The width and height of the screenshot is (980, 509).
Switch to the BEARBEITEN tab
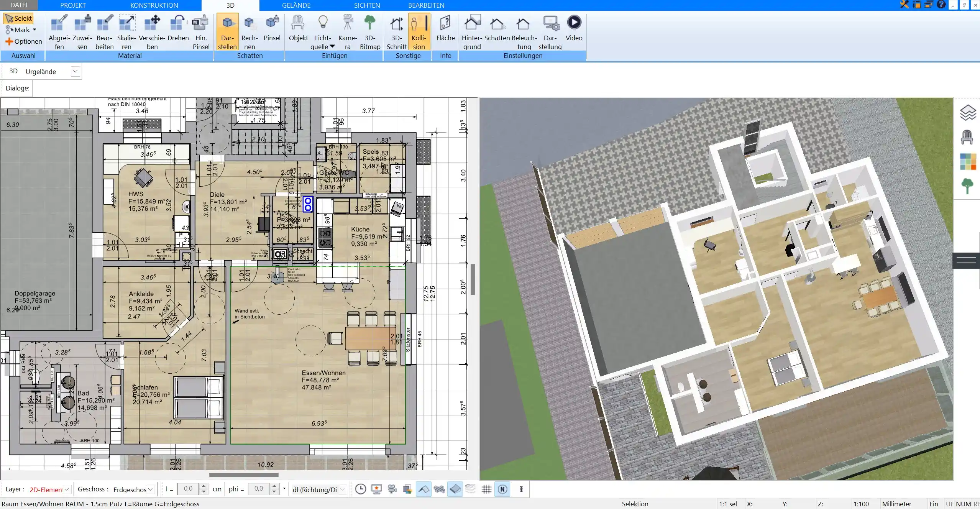pos(426,5)
